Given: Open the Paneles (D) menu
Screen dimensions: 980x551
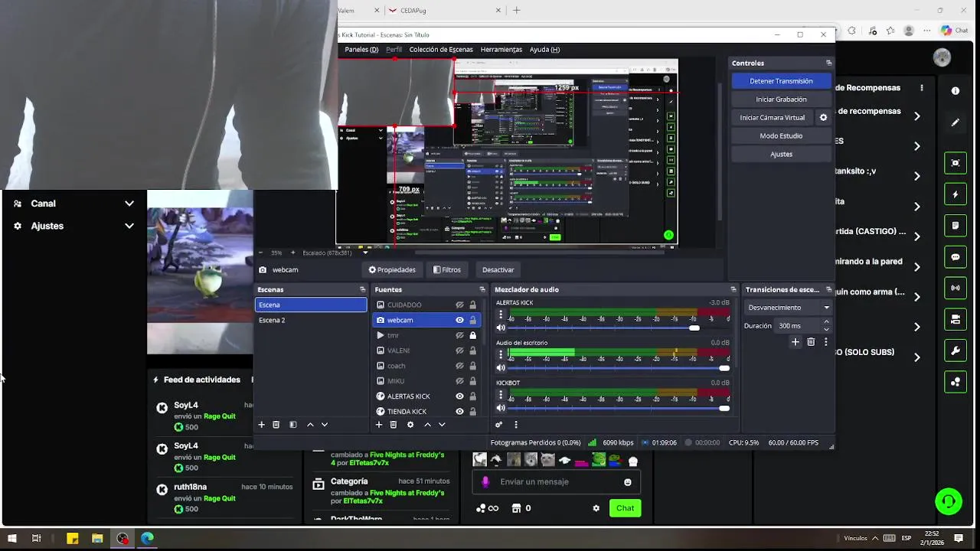Looking at the screenshot, I should coord(361,50).
